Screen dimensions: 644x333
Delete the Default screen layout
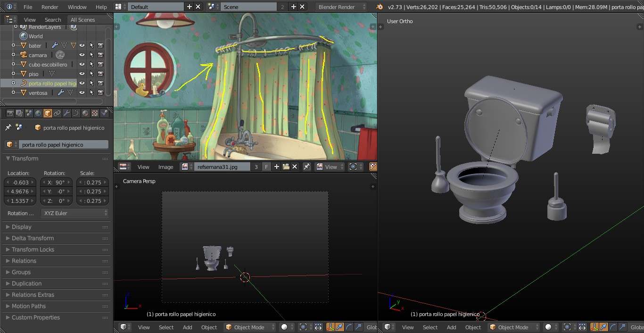click(198, 7)
